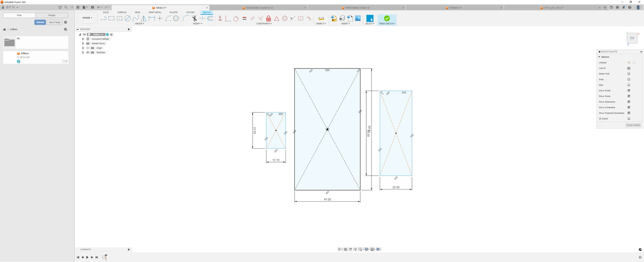Click the TOP face of view cube

click(632, 38)
